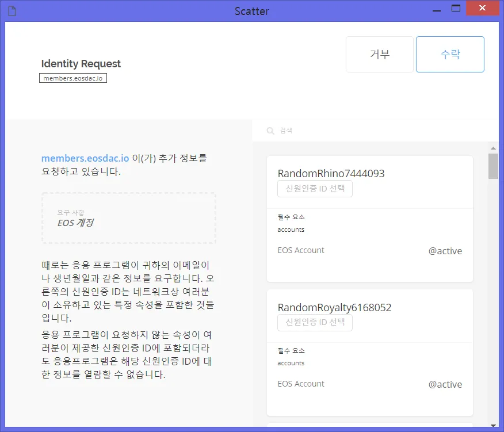Screen dimensions: 504x432
Task: Click the EOS 계정 requirement text
Action: [x=75, y=223]
